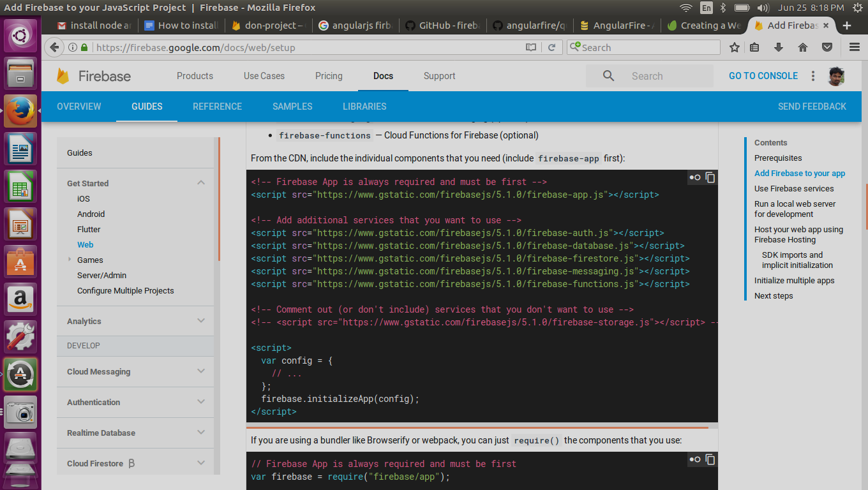Viewport: 868px width, 490px height.
Task: Expand the Authentication section
Action: click(x=201, y=402)
